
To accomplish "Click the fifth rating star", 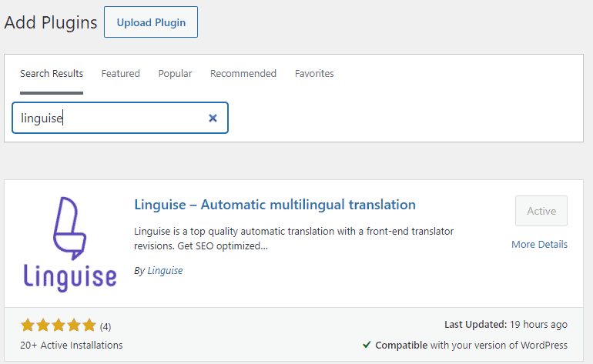I will [89, 326].
